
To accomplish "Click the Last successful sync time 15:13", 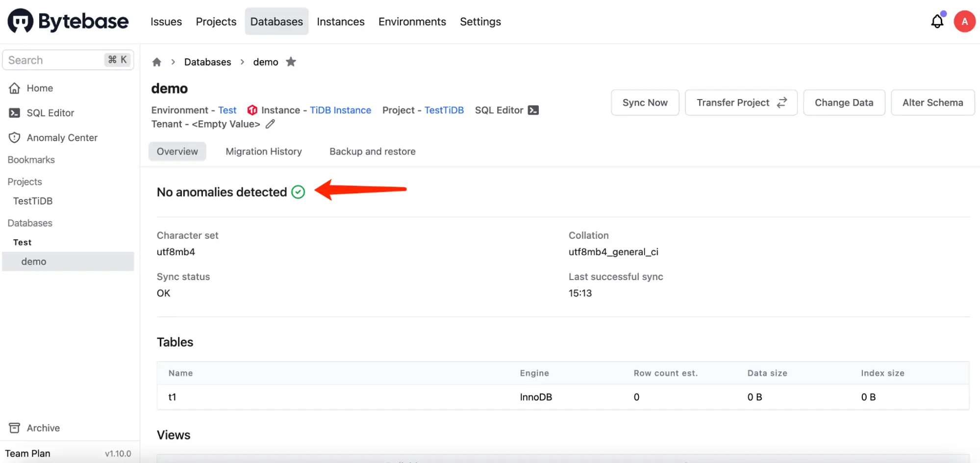I will [580, 293].
